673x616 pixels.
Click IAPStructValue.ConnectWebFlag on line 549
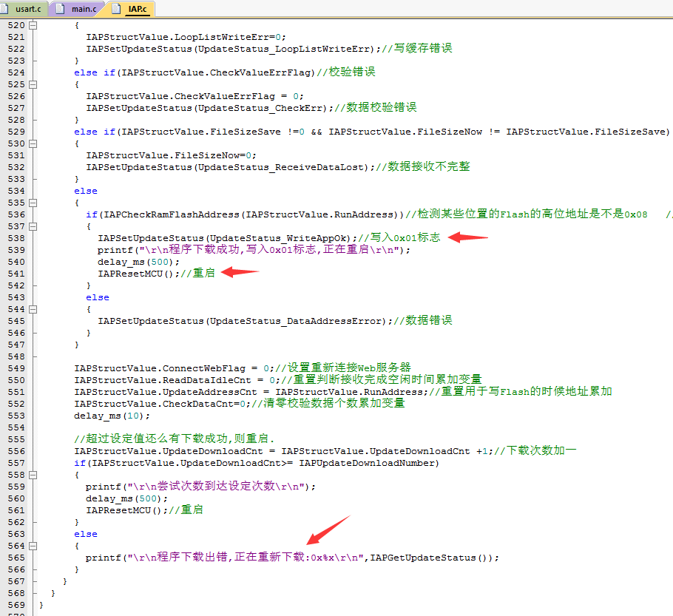coord(160,368)
